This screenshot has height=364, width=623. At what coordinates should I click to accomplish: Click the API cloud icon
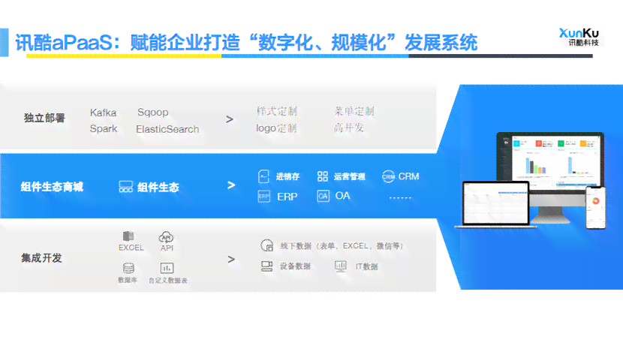pos(166,237)
